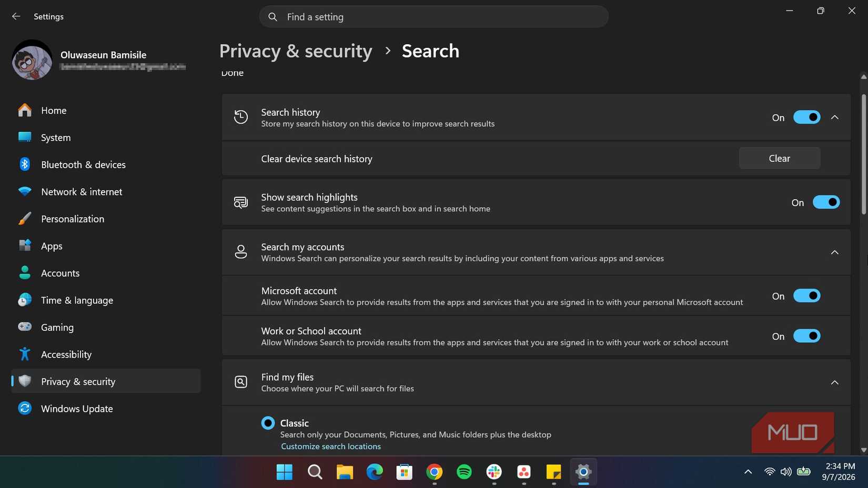The width and height of the screenshot is (868, 488).
Task: Collapse the Search history section chevron
Action: [x=834, y=117]
